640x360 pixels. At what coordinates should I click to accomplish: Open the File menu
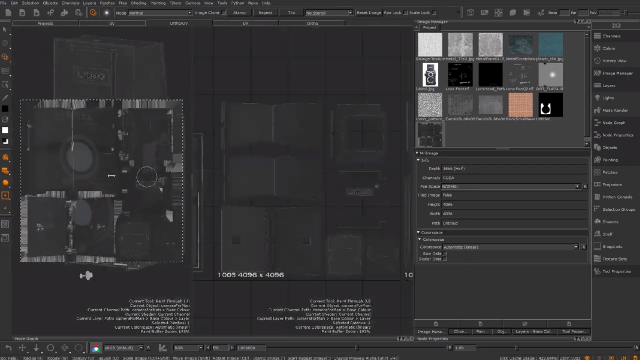pos(3,3)
